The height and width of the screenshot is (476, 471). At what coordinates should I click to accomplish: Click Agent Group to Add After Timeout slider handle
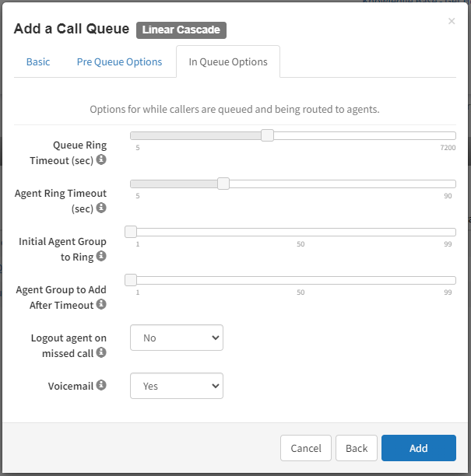(131, 280)
